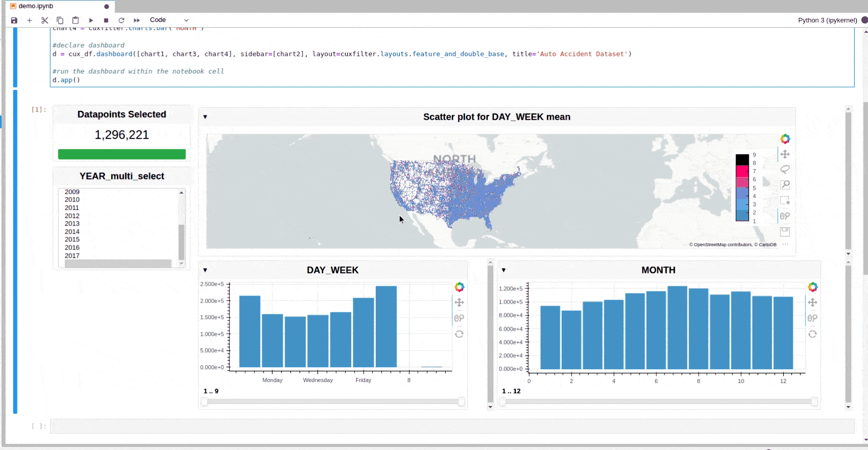Viewport: 868px width, 450px height.
Task: Open the Code cell type dropdown
Action: (169, 20)
